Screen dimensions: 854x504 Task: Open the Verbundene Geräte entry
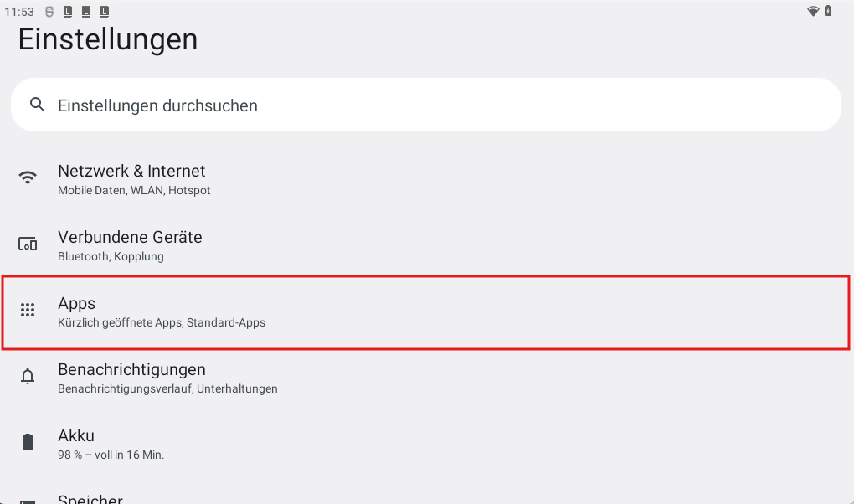(x=130, y=237)
